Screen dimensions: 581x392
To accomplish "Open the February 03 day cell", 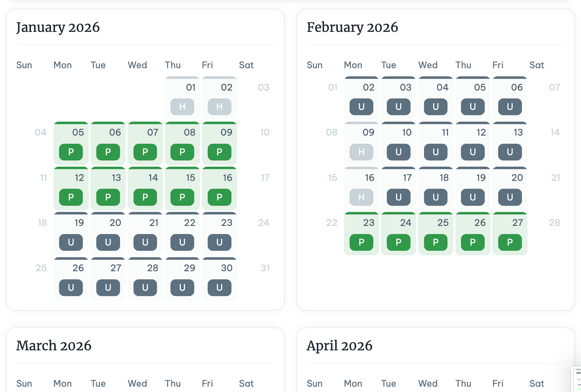I will 398,98.
